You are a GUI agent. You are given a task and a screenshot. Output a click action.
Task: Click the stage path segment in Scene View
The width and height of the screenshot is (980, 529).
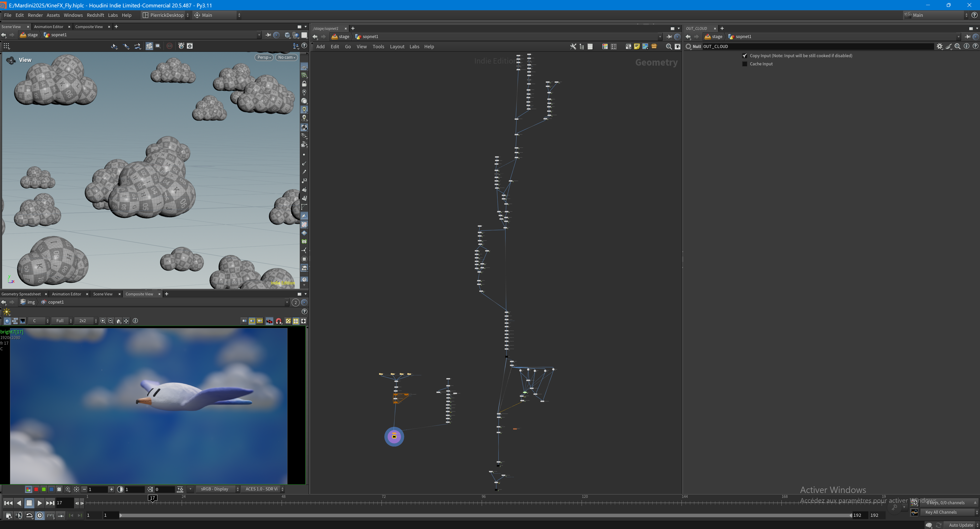click(29, 35)
